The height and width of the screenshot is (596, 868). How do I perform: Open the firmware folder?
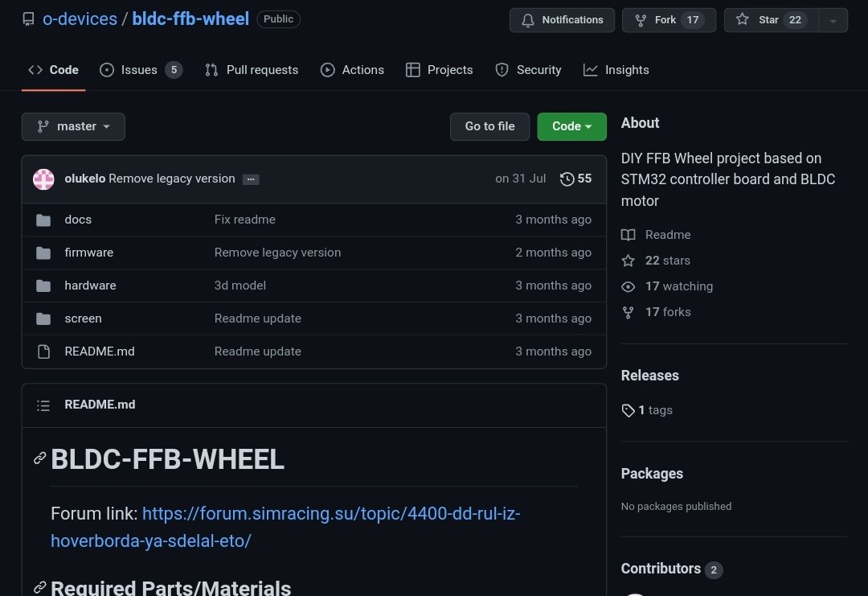point(88,253)
